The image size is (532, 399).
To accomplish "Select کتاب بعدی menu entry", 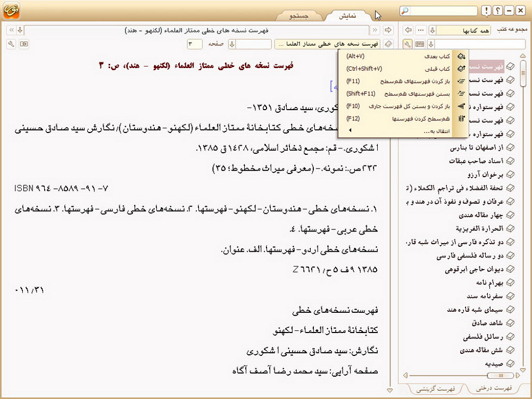I will pos(402,56).
